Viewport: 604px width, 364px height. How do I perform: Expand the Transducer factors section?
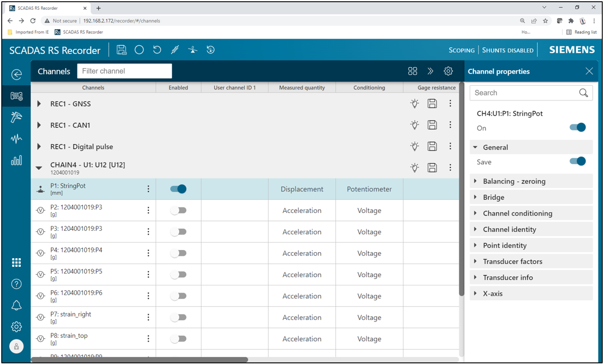512,261
